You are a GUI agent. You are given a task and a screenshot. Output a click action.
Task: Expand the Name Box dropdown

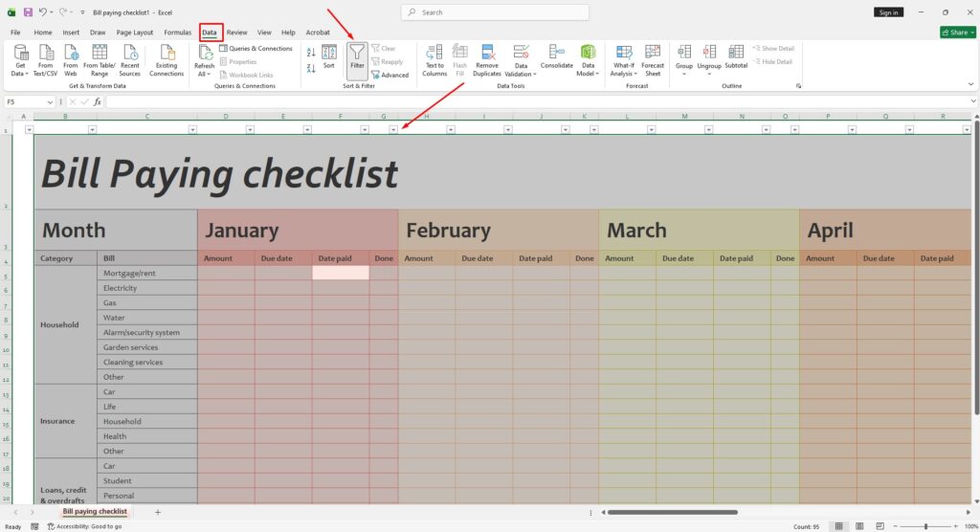pos(50,101)
